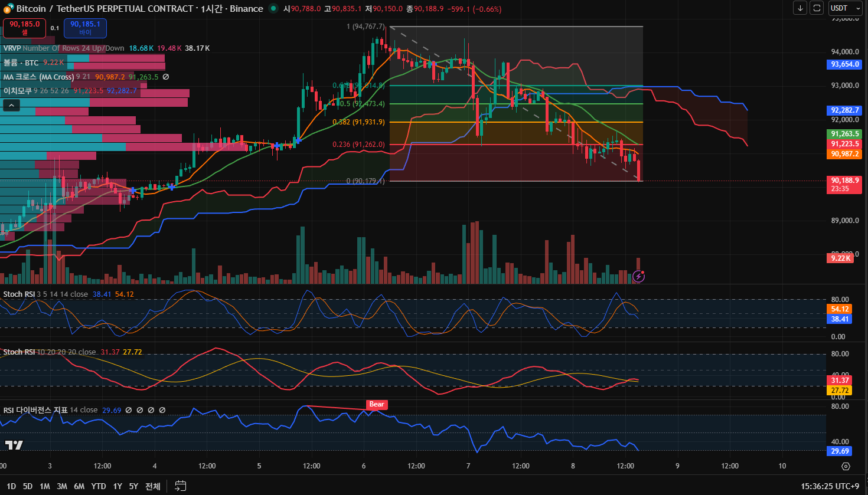Select the YTD time range
Screen dimensions: 868x495
point(99,486)
